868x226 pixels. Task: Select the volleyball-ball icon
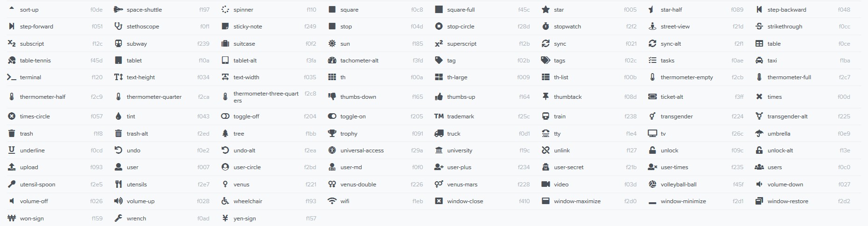652,185
